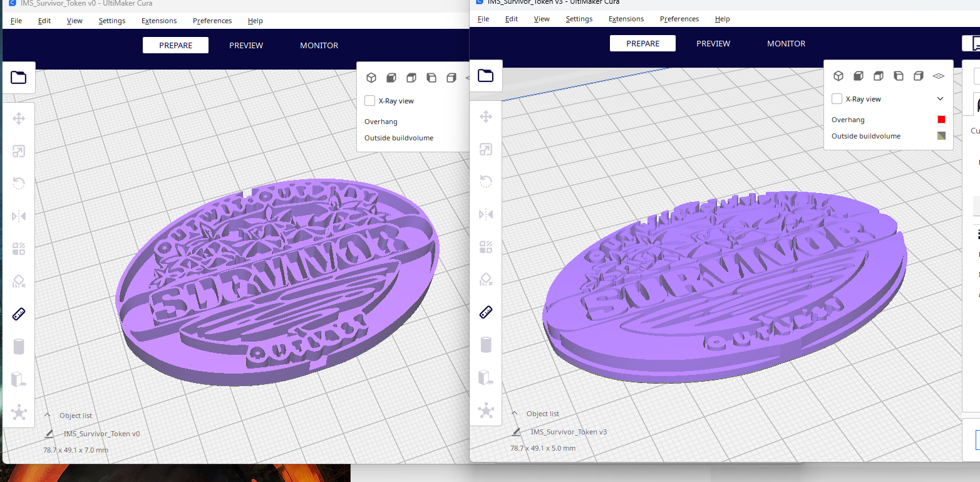Click the Outside buildvolume color swatch
Viewport: 980px width, 482px height.
click(941, 136)
